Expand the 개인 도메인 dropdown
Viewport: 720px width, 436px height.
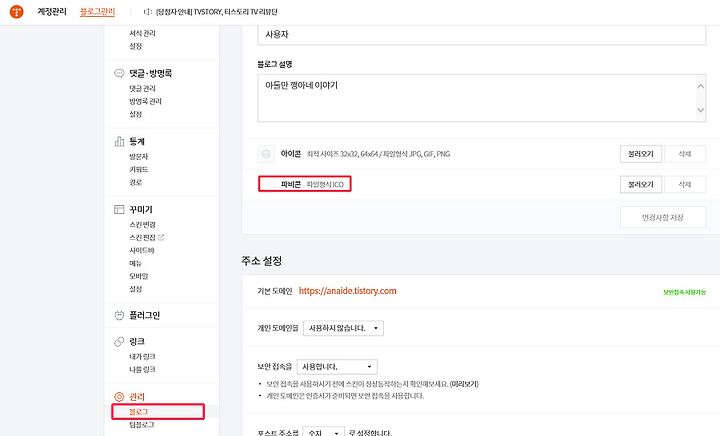click(343, 328)
